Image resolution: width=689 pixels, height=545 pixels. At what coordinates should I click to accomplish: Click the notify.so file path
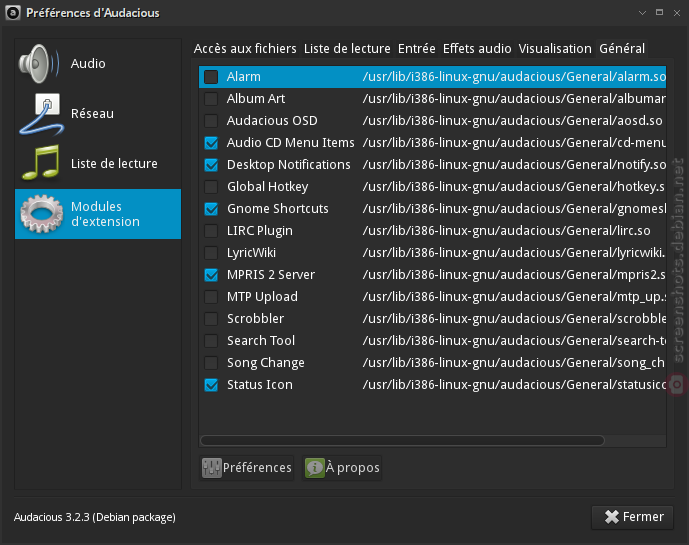coord(514,165)
